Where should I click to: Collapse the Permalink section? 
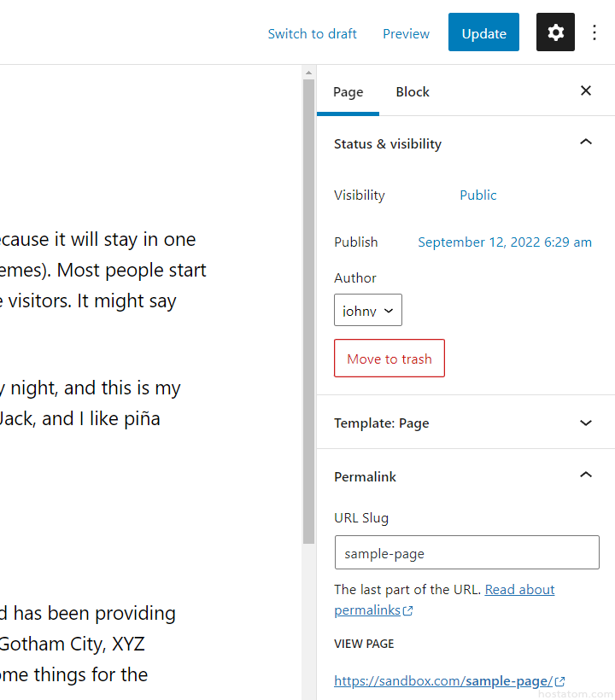coord(586,475)
